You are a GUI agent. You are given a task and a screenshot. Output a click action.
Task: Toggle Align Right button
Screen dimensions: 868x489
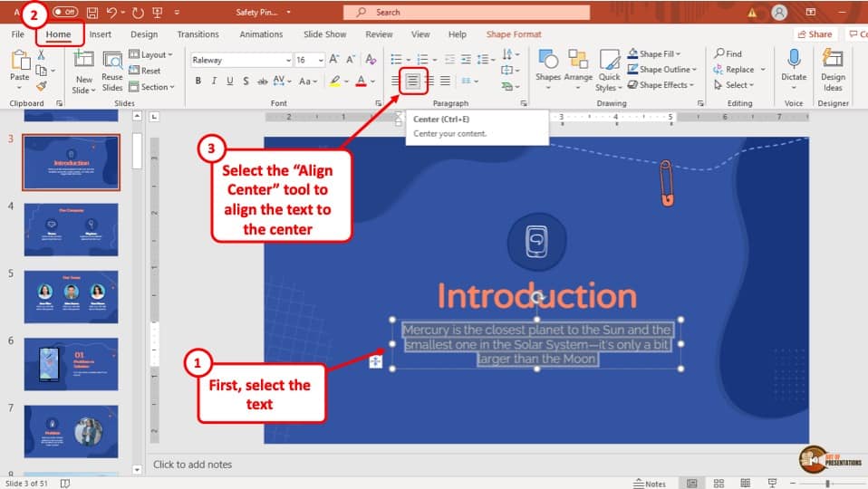(x=429, y=81)
